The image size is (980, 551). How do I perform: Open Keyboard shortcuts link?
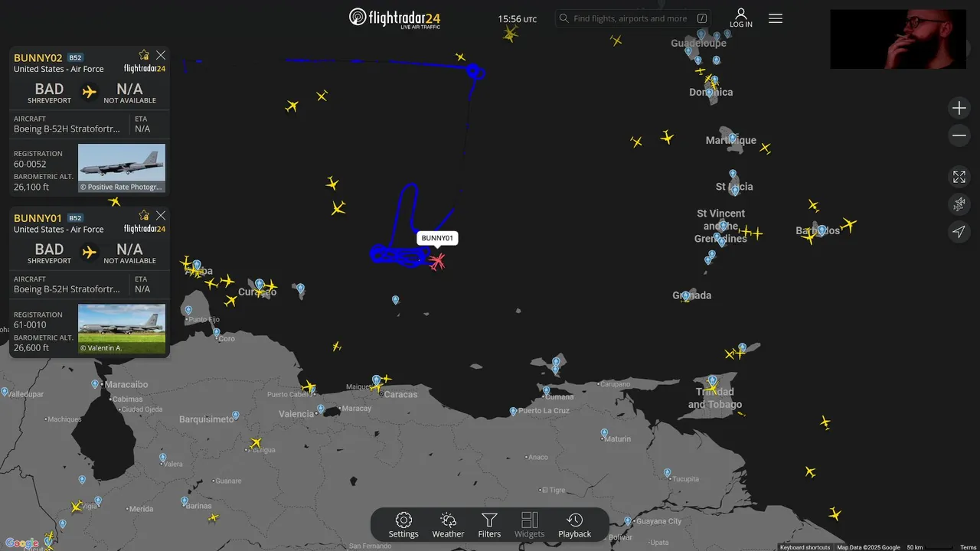coord(805,547)
